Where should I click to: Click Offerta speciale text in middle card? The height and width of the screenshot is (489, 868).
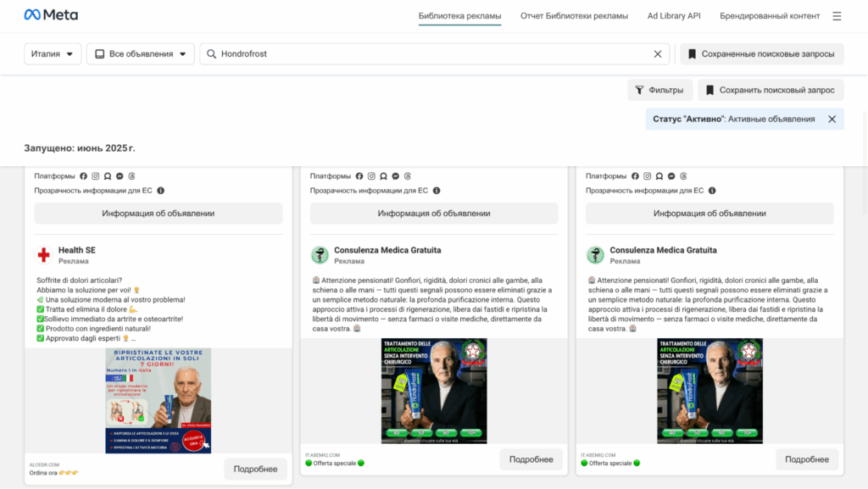pos(334,463)
